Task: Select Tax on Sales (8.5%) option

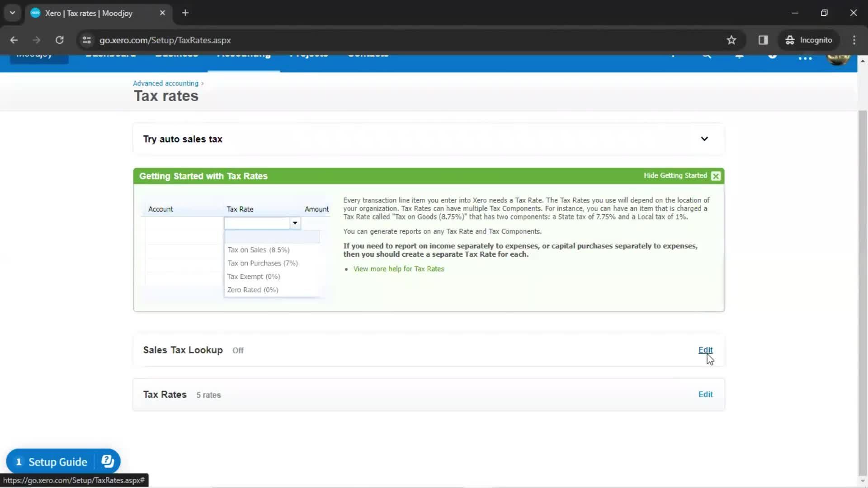Action: pos(258,250)
